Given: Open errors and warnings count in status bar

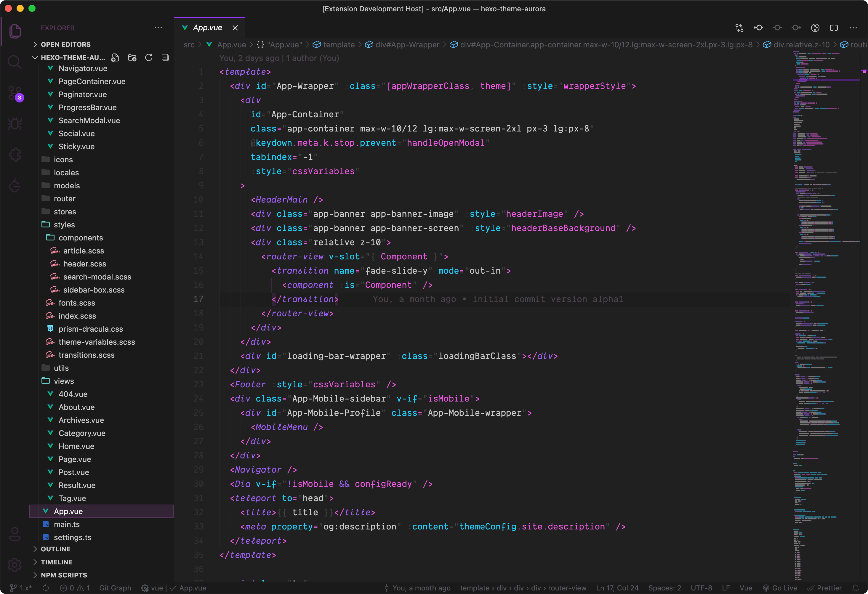Looking at the screenshot, I should tap(75, 588).
